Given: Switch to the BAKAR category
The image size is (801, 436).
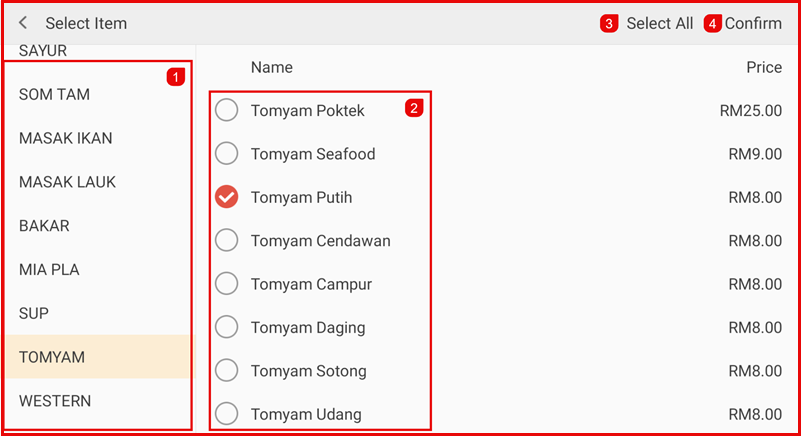Looking at the screenshot, I should tap(45, 226).
